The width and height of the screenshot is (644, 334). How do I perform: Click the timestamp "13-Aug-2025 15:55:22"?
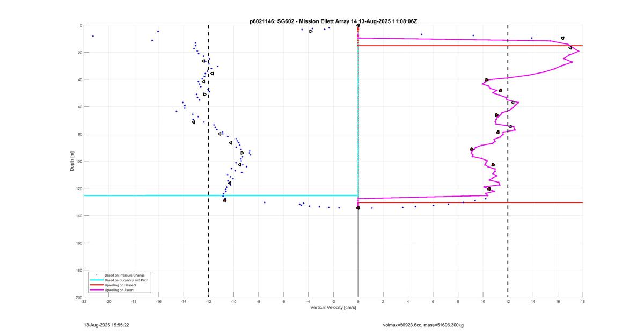(106, 325)
